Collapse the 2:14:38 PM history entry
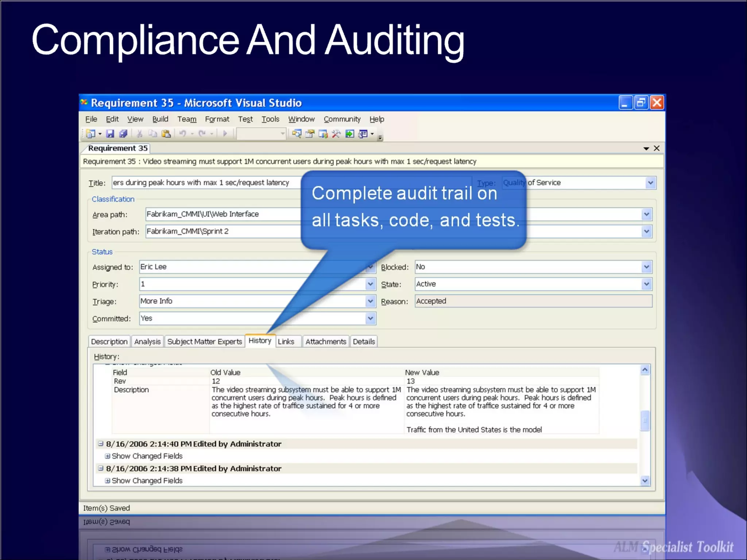Viewport: 747px width, 560px height. tap(100, 468)
